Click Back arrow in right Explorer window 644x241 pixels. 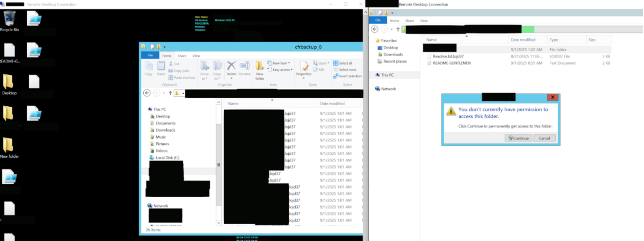coord(375,29)
